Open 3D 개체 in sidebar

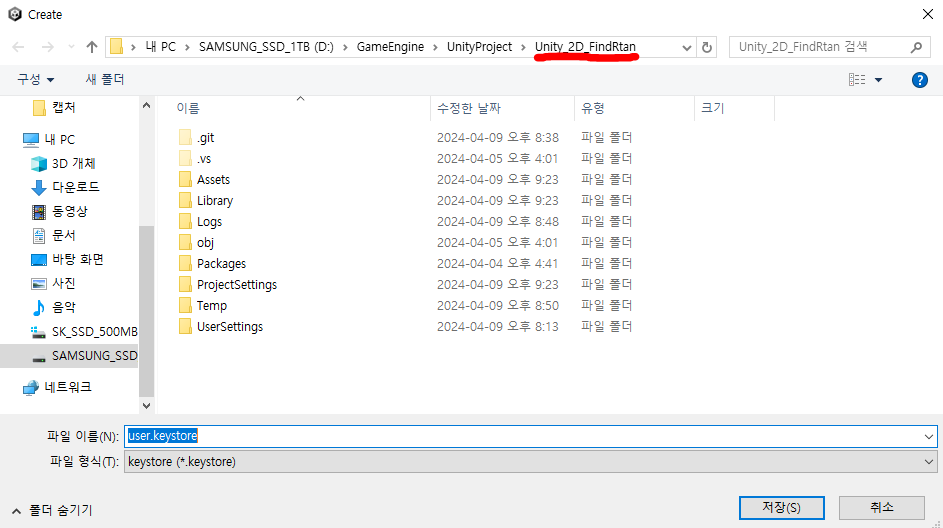pos(73,164)
